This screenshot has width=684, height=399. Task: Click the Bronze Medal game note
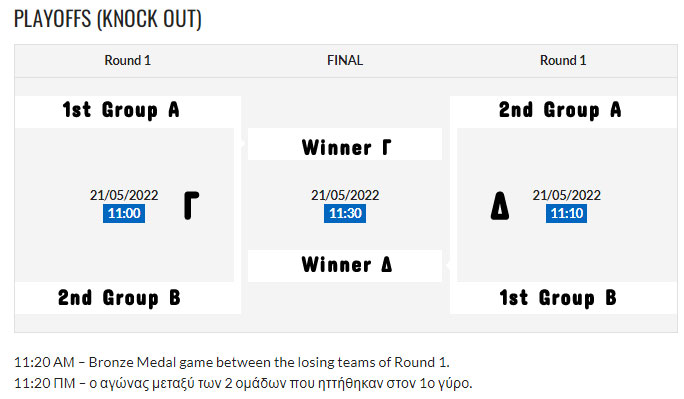coord(232,362)
